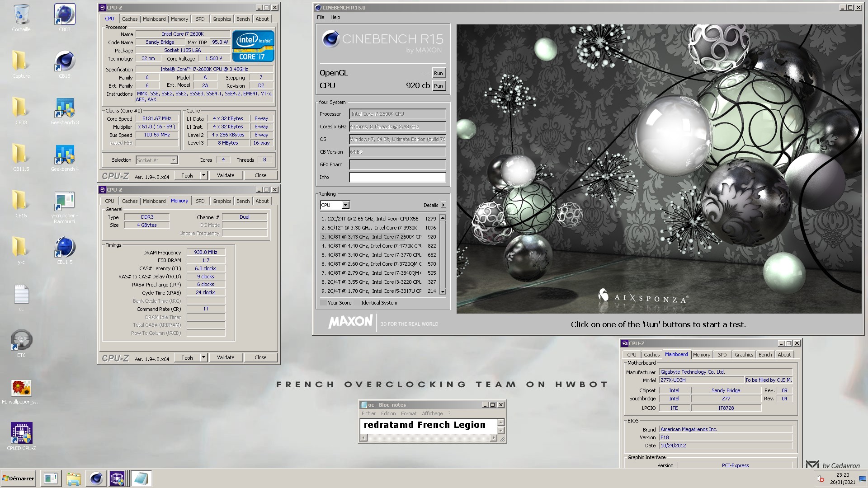
Task: Click the volume tray icon
Action: tap(820, 479)
